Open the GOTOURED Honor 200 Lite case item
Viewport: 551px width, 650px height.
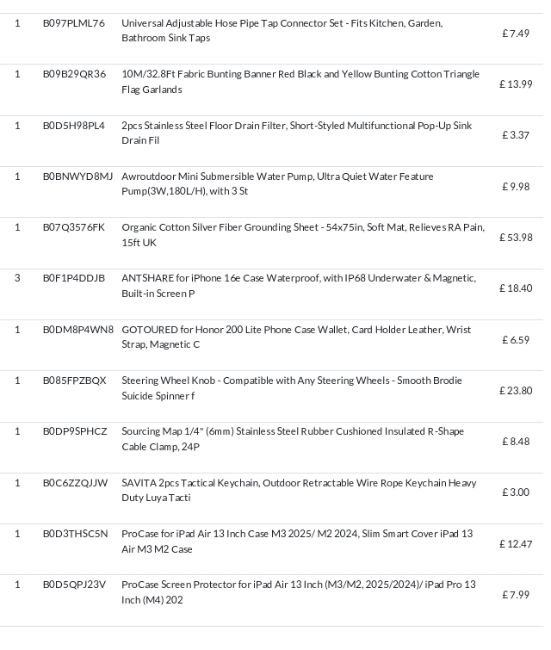point(296,337)
